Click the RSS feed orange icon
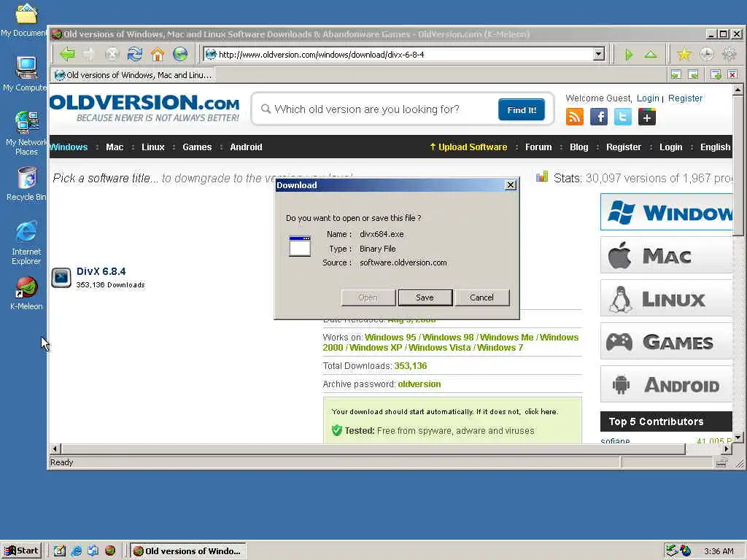The image size is (747, 560). (575, 117)
